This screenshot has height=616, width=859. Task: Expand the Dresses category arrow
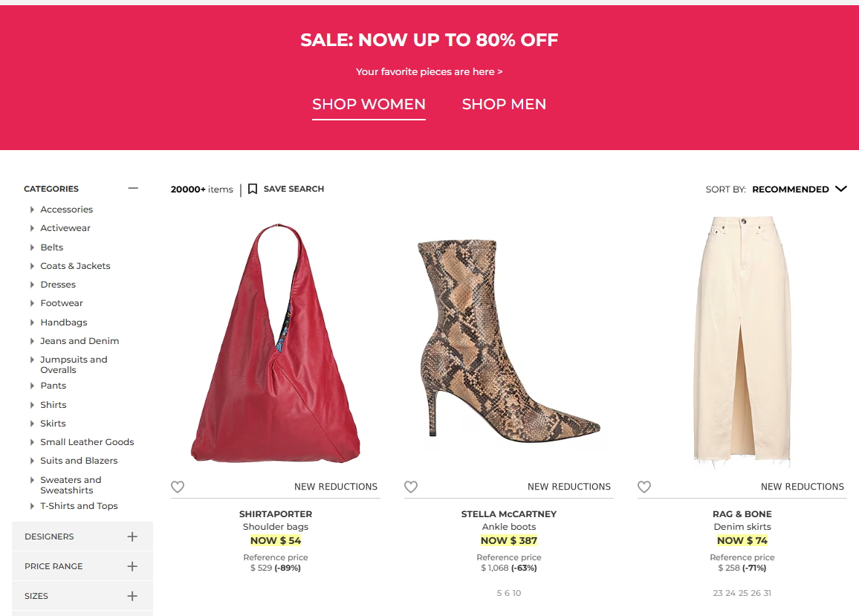point(32,285)
